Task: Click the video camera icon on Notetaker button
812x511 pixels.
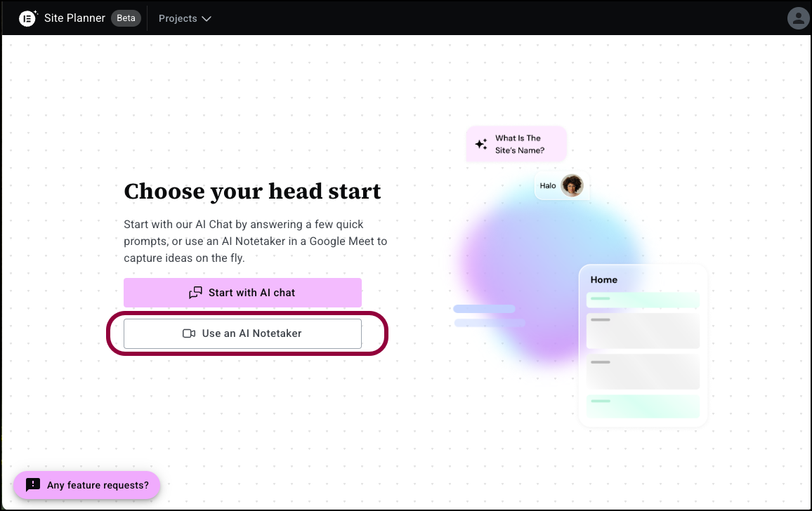Action: click(189, 333)
